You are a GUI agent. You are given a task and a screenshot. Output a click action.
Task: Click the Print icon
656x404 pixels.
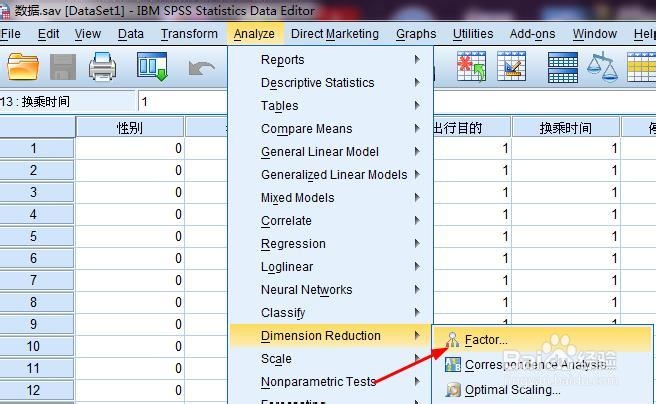tap(102, 66)
